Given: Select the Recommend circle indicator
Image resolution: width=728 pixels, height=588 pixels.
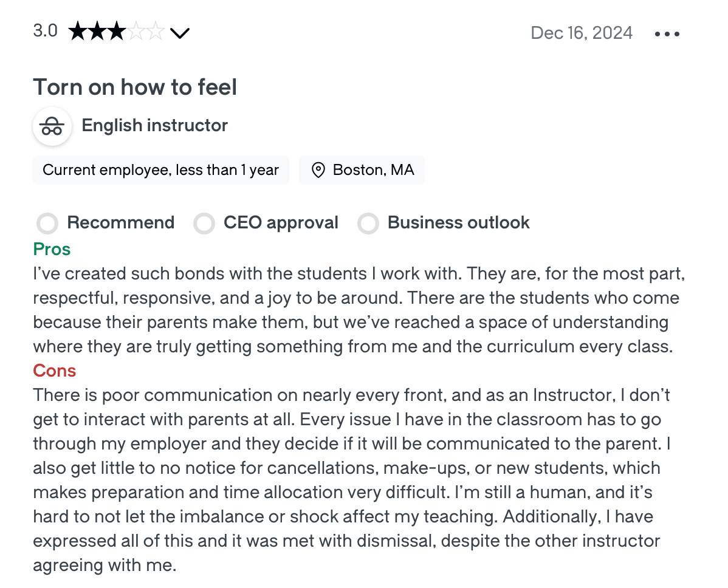Looking at the screenshot, I should click(x=47, y=224).
